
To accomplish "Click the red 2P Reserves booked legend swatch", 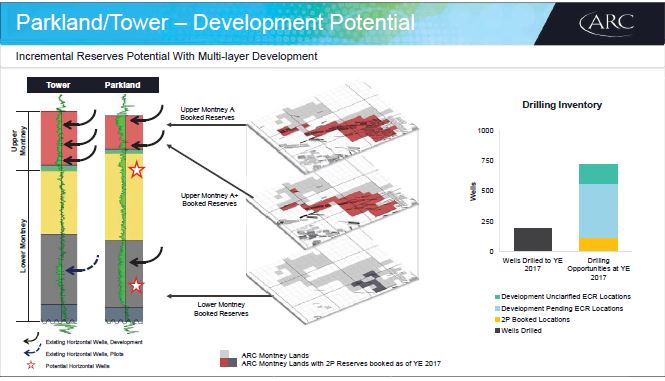I will (x=224, y=363).
